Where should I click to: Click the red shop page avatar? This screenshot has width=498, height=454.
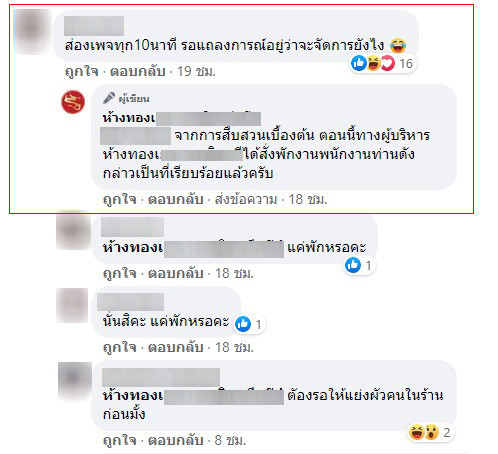(x=73, y=102)
